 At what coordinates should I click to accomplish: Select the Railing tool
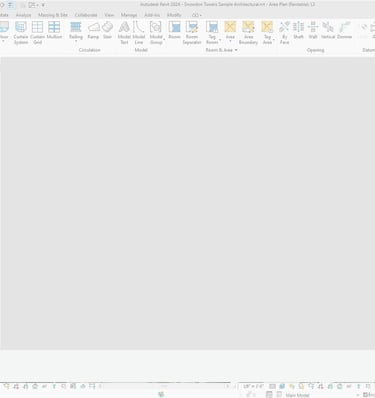coord(76,32)
